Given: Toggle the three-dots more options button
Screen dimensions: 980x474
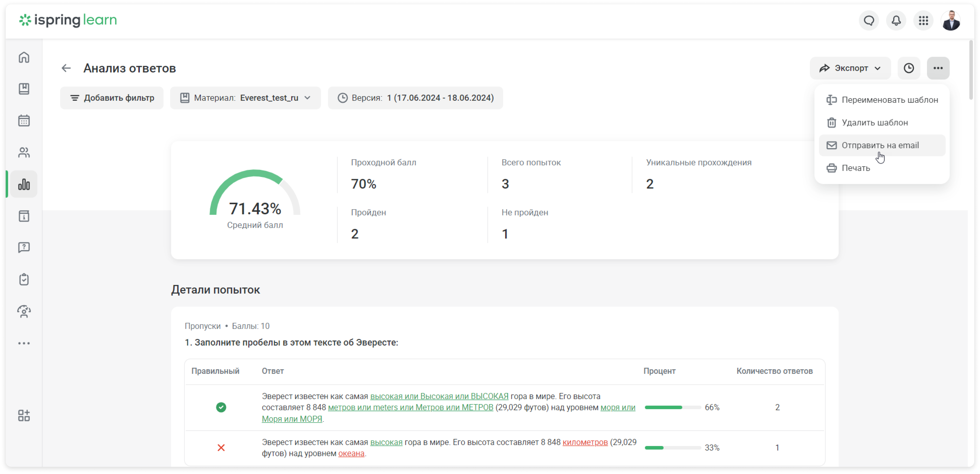Looking at the screenshot, I should coord(938,68).
